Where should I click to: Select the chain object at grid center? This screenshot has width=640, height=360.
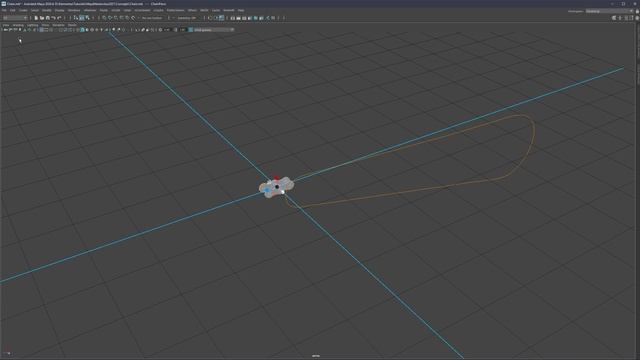pos(276,187)
